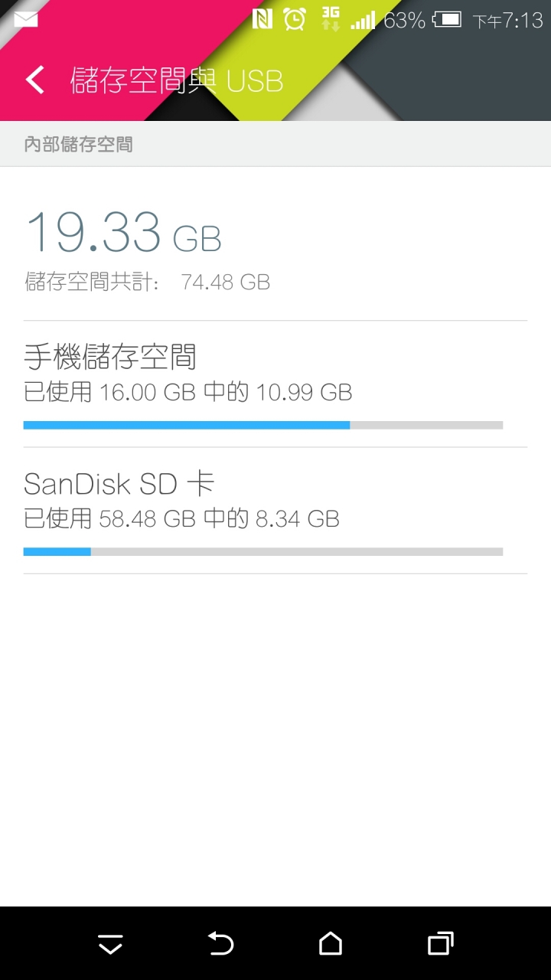The image size is (551, 980).
Task: Tap the hide navigation bar icon
Action: [x=110, y=945]
